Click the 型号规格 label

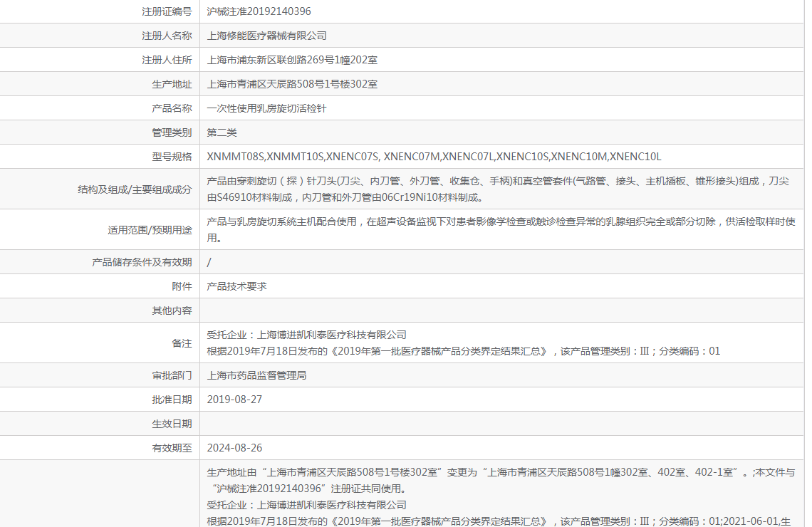172,157
